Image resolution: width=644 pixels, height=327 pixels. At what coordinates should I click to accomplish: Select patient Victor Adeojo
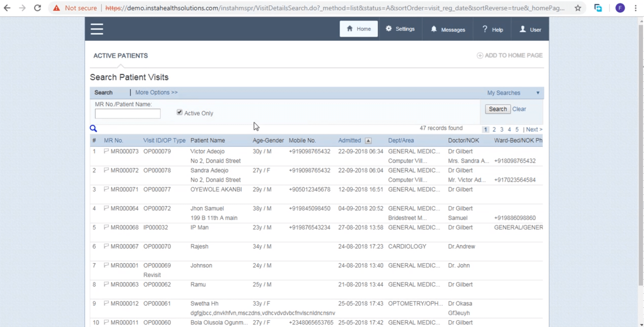click(x=207, y=151)
